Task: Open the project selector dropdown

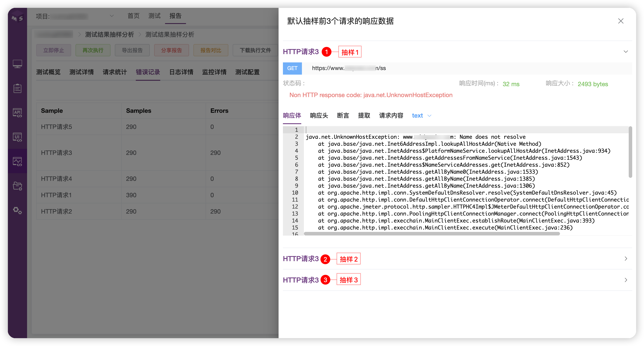Action: tap(112, 16)
